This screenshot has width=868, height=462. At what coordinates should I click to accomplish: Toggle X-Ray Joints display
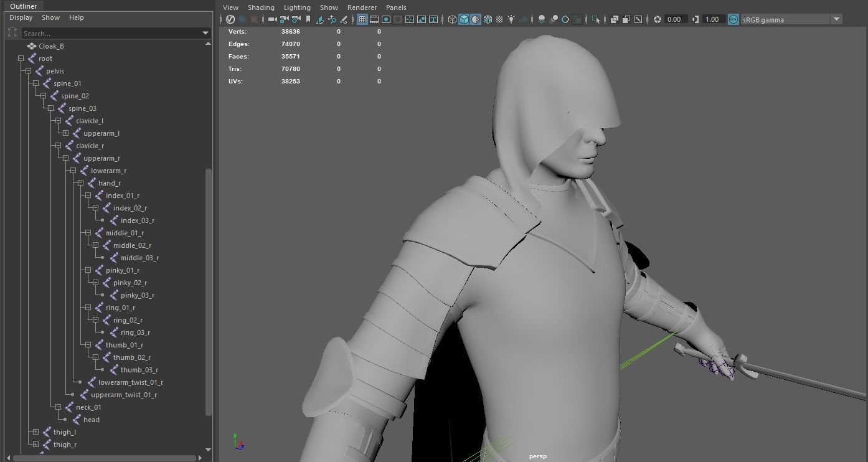[638, 19]
